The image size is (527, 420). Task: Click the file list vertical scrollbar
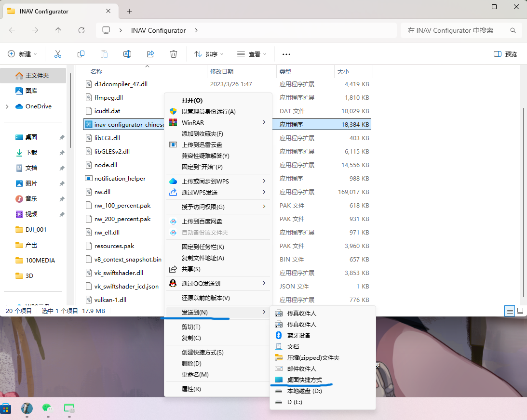(523, 201)
